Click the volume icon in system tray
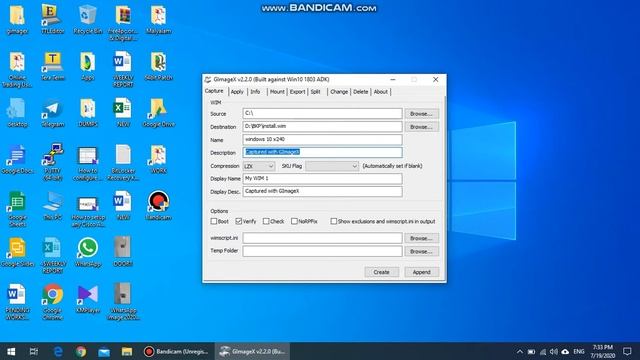 click(553, 351)
